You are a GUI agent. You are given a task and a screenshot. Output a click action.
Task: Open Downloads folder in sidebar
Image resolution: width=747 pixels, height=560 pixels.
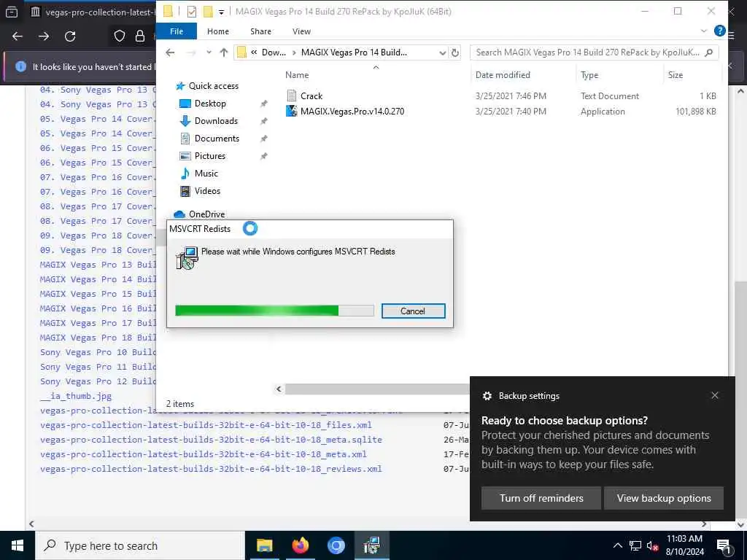215,121
